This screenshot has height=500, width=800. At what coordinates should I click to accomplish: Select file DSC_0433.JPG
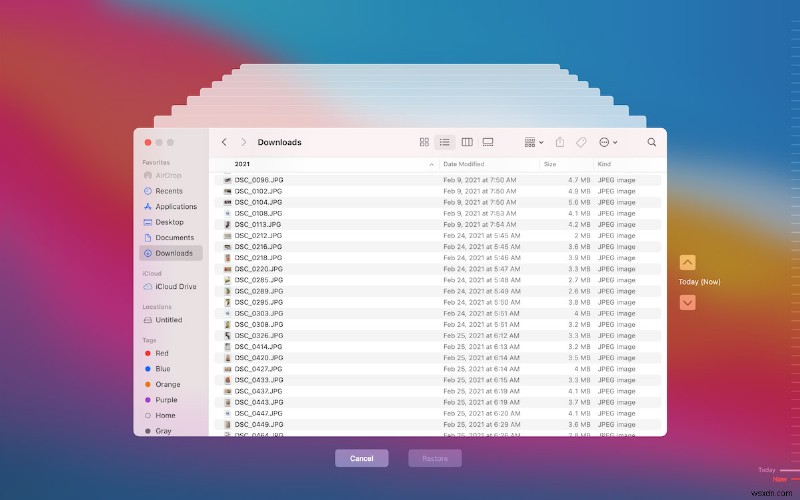[x=438, y=380]
